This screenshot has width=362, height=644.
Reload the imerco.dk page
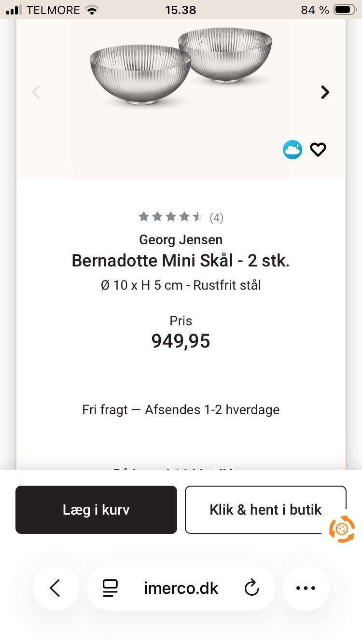(x=251, y=588)
